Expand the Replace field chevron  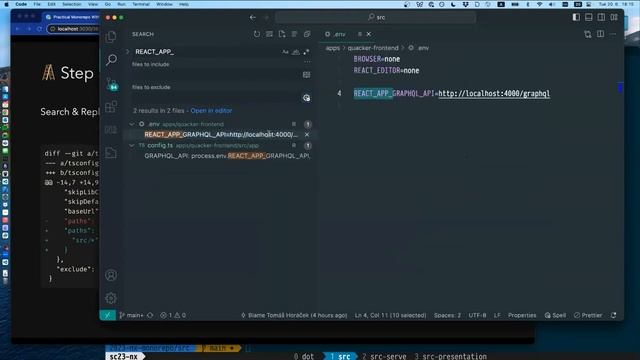[x=127, y=52]
